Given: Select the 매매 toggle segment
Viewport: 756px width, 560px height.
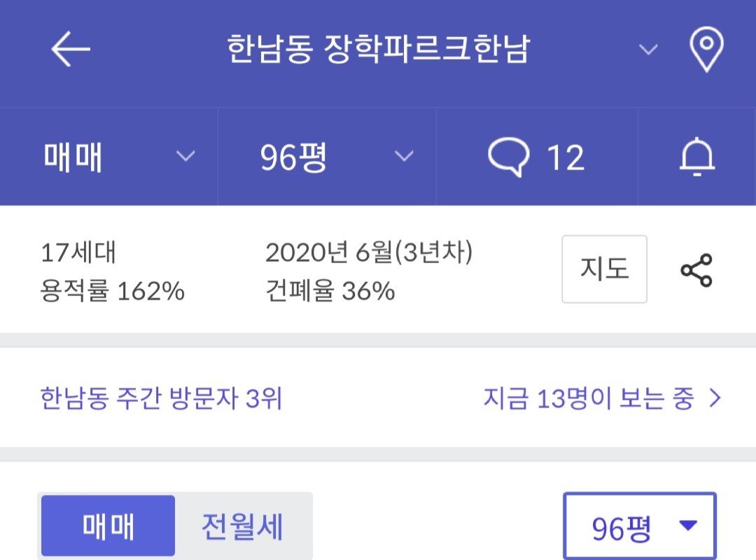Looking at the screenshot, I should (x=108, y=526).
